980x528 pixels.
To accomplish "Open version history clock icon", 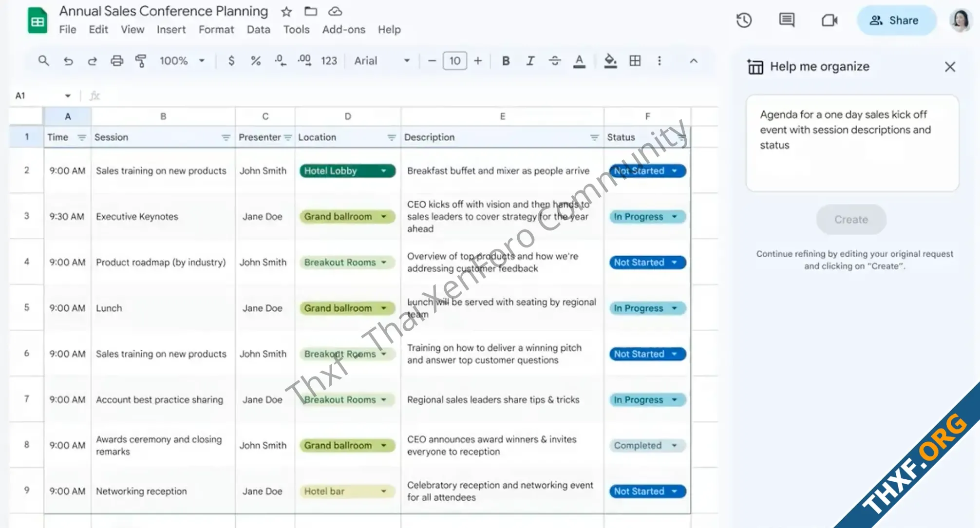I will tap(744, 20).
